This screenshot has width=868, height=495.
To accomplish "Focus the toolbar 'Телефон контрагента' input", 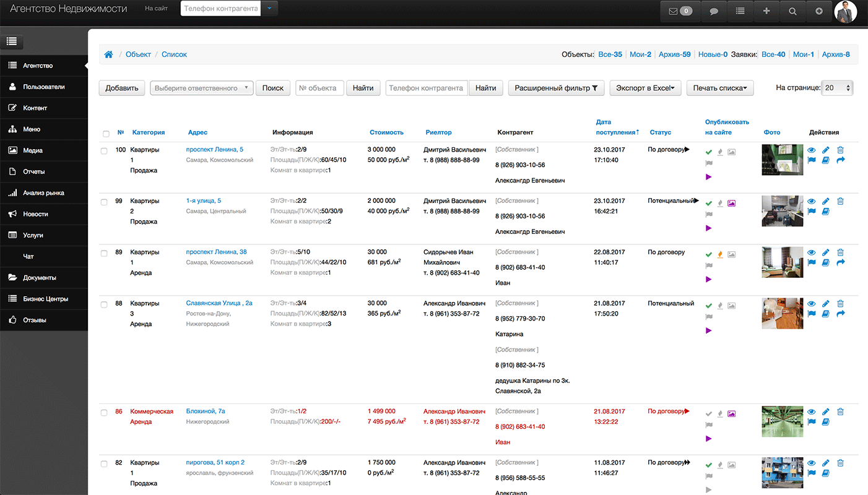I will pyautogui.click(x=427, y=88).
